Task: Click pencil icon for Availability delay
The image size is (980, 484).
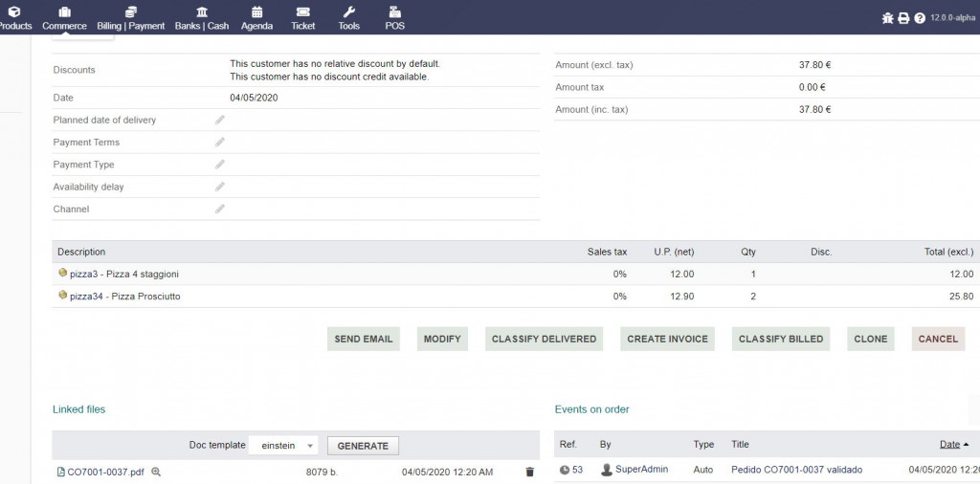Action: pos(220,187)
